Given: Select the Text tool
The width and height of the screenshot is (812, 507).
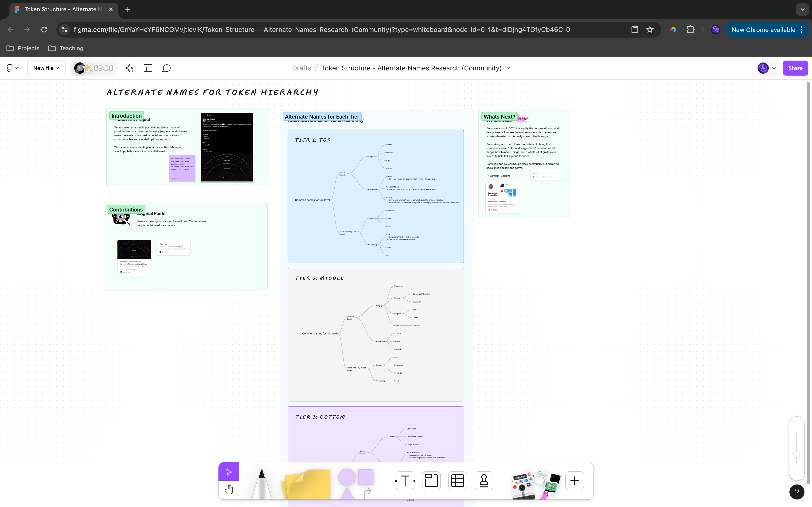Looking at the screenshot, I should 405,480.
